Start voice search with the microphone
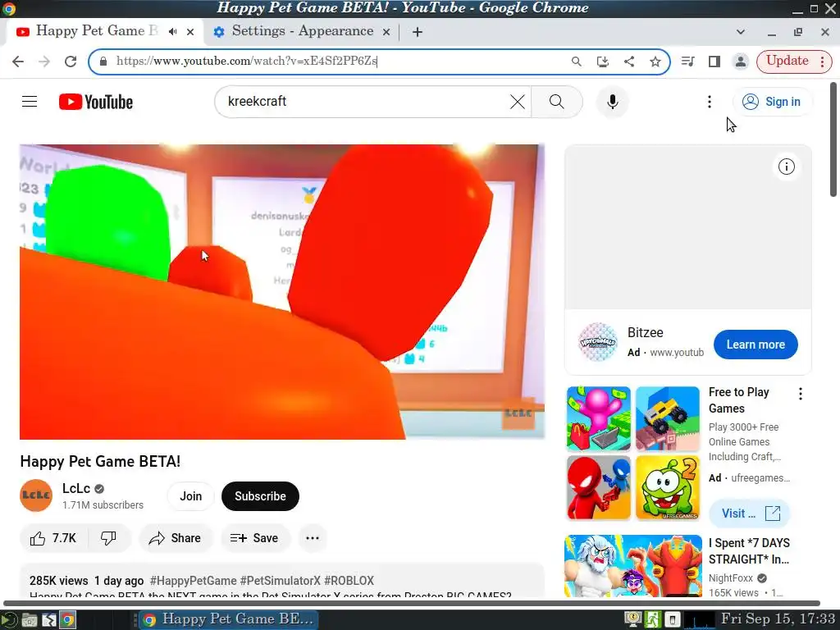The image size is (840, 630). [x=612, y=102]
